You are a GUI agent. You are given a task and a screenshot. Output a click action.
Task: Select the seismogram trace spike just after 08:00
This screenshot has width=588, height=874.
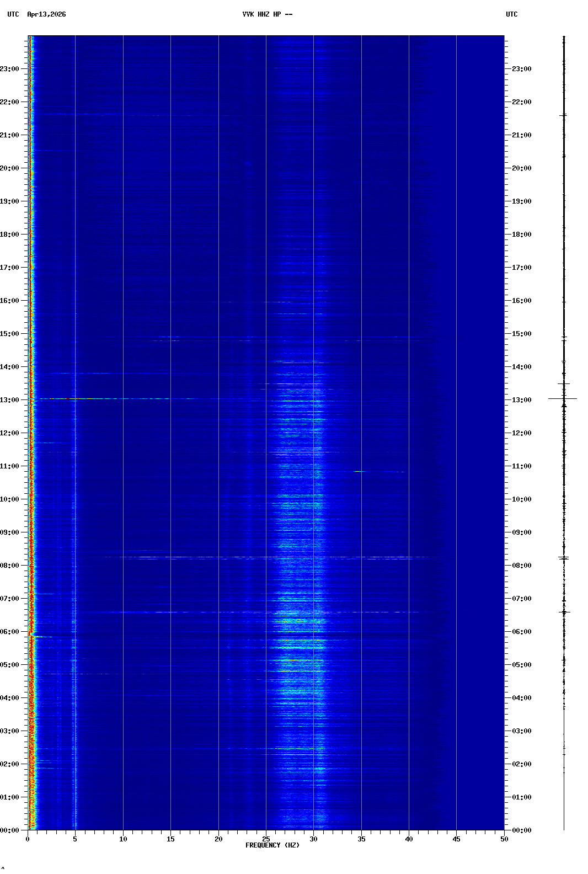coord(564,558)
